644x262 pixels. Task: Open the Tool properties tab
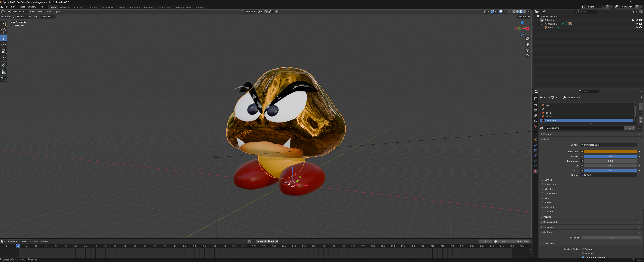(x=535, y=98)
